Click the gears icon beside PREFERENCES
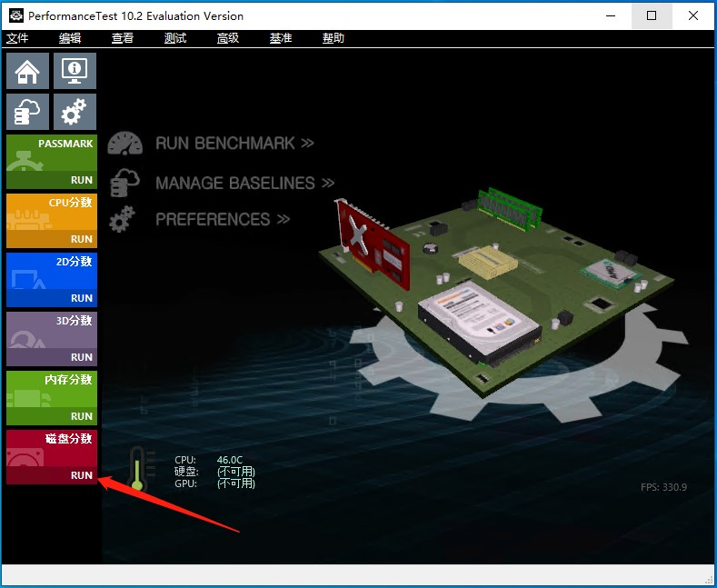717x588 pixels. pyautogui.click(x=123, y=219)
